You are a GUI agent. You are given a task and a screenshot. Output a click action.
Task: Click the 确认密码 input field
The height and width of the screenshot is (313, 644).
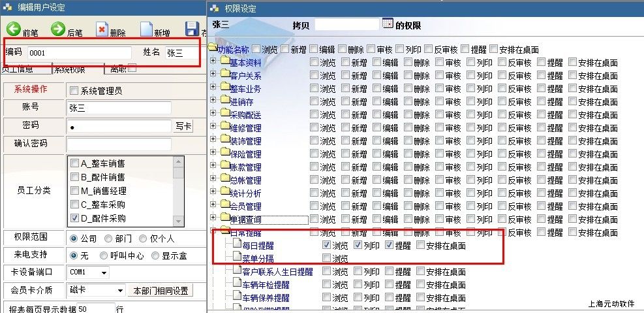(x=119, y=144)
